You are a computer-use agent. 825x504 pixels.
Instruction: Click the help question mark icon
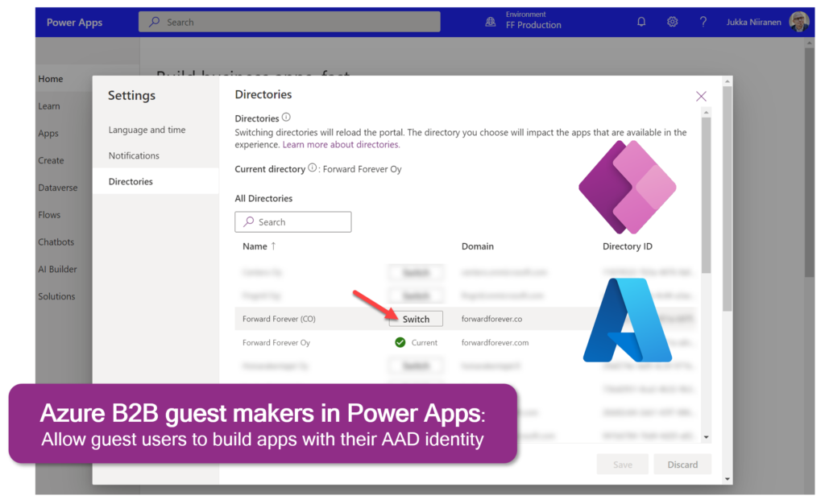coord(703,22)
